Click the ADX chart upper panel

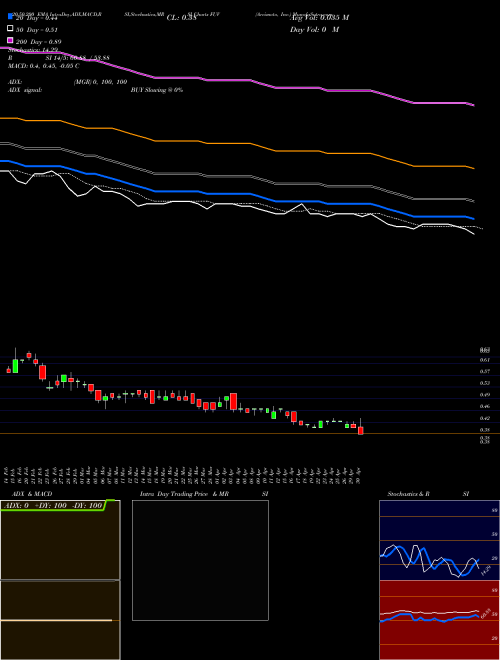pos(60,540)
